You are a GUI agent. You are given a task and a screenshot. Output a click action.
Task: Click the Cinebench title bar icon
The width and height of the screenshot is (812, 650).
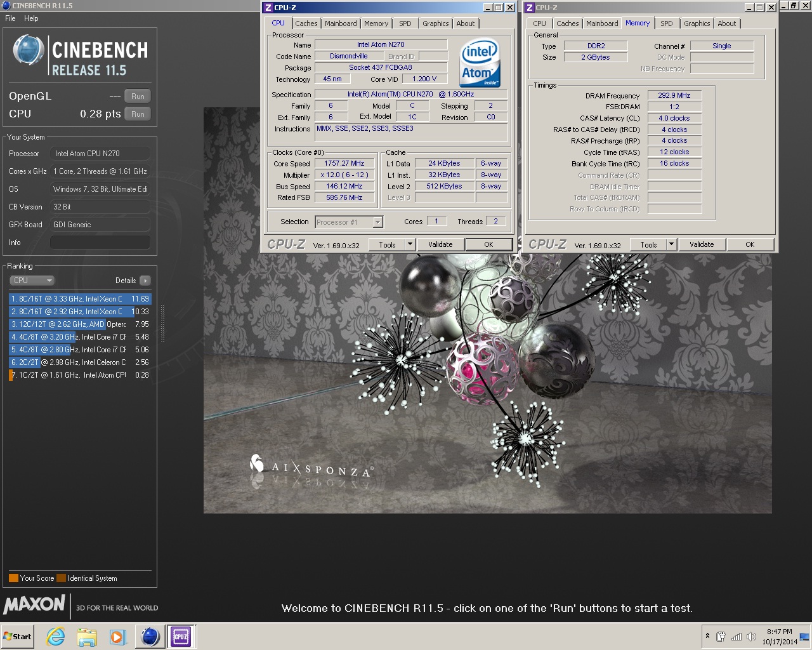pyautogui.click(x=6, y=6)
